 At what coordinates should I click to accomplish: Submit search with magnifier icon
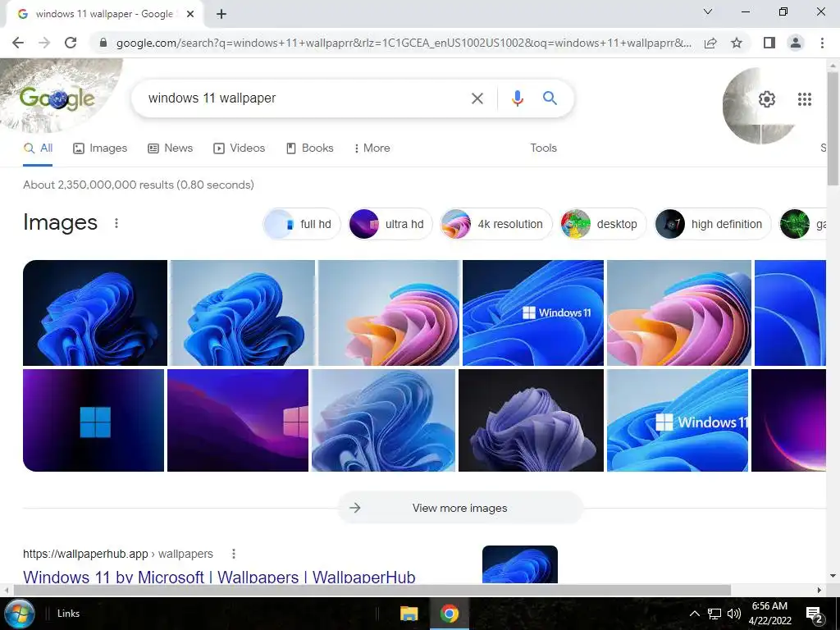click(550, 98)
